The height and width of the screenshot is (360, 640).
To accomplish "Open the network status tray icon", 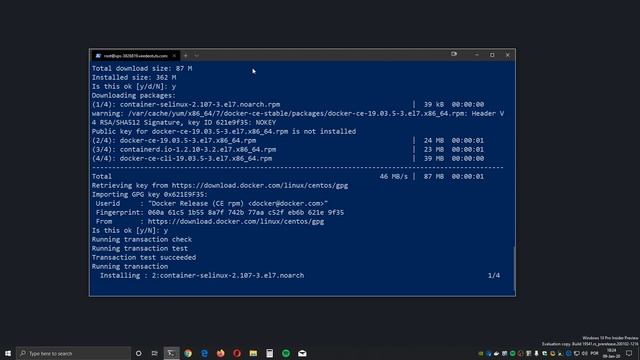I will click(x=576, y=353).
